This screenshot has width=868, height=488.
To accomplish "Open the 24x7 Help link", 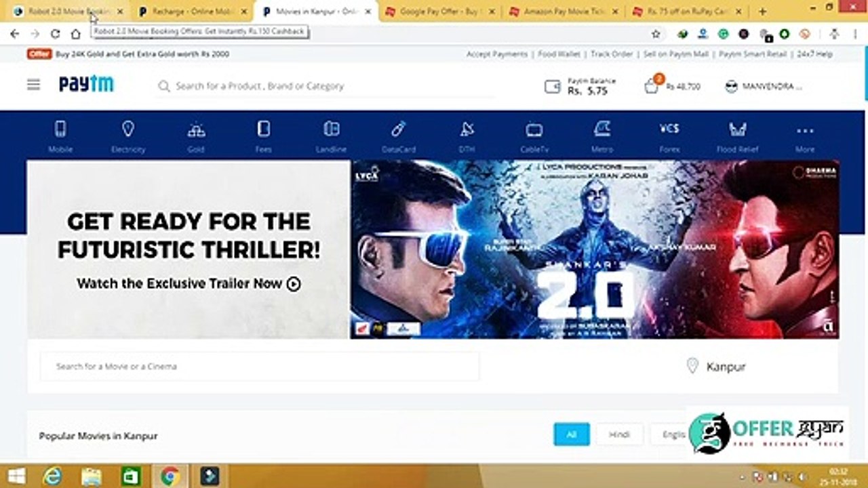I will click(x=814, y=54).
